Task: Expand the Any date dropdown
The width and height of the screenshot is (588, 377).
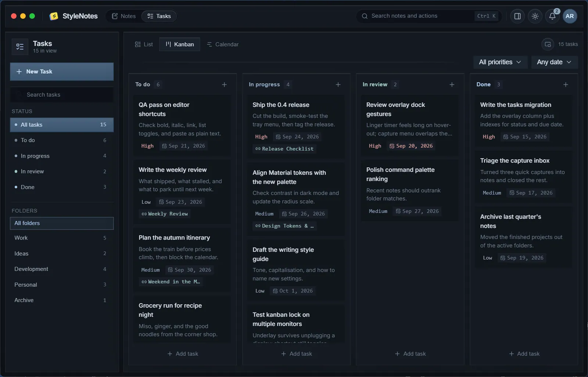Action: [554, 62]
